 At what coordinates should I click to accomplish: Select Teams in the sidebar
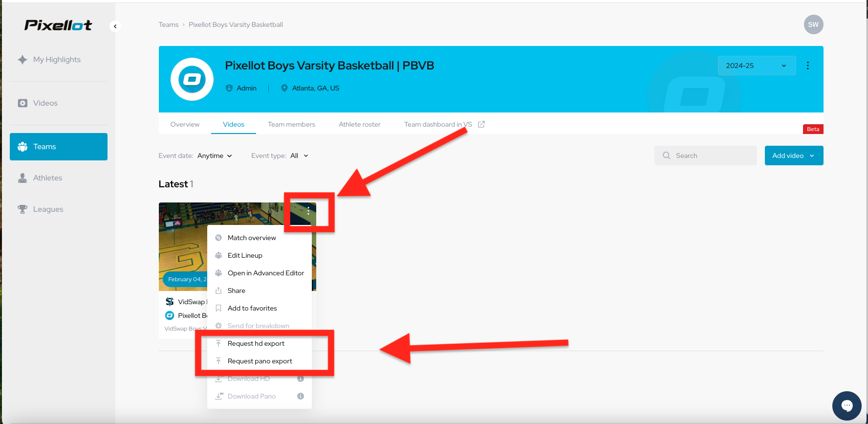(59, 147)
